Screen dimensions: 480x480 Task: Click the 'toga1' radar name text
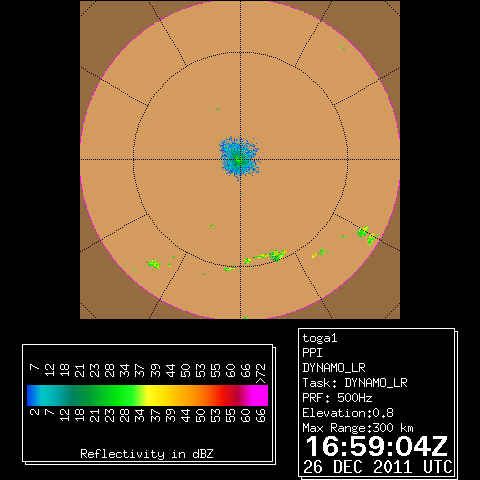click(320, 338)
